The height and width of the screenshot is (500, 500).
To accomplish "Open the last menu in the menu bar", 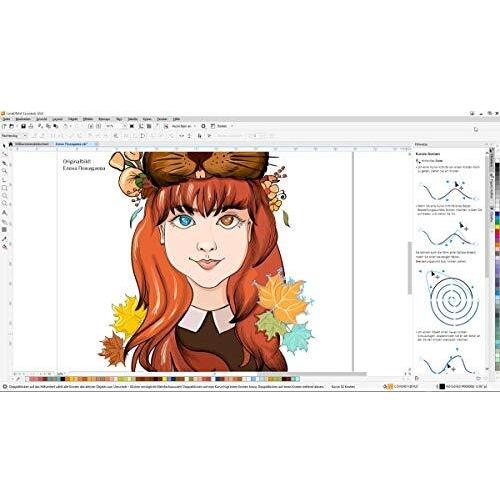I will pos(176,119).
